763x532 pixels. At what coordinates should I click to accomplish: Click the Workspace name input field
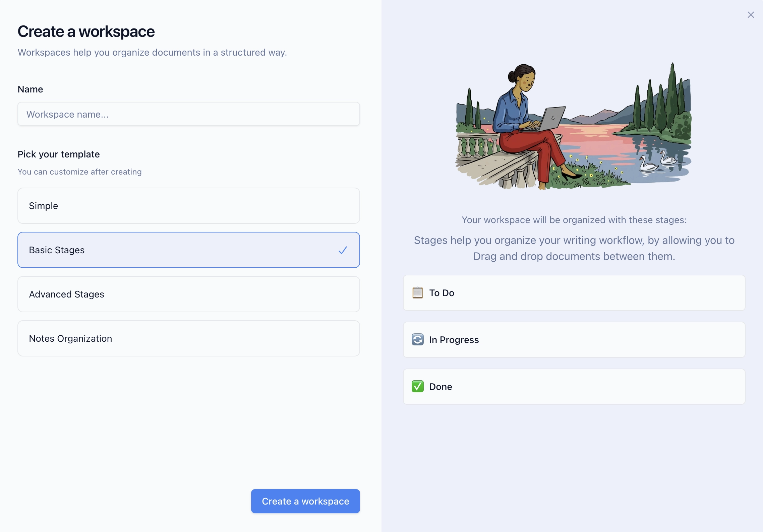point(188,114)
